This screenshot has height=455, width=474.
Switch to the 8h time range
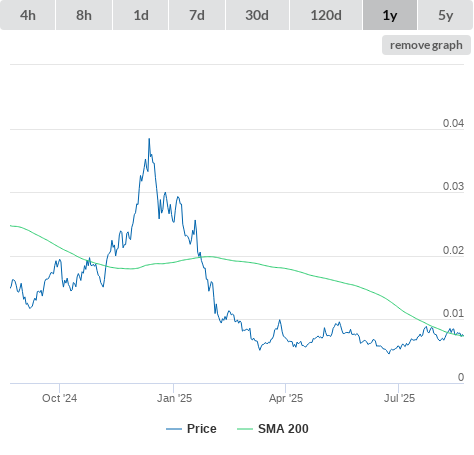84,15
